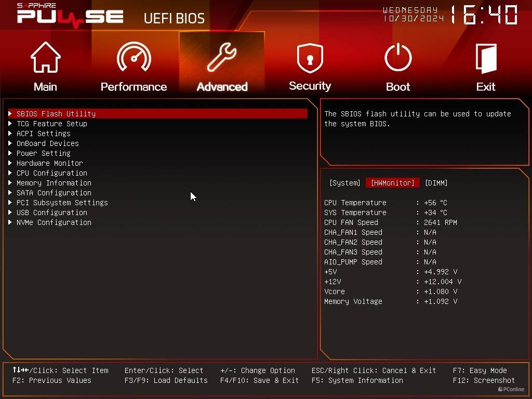The image size is (532, 399).
Task: Go to Hardware Monitor submenu
Action: (50, 163)
